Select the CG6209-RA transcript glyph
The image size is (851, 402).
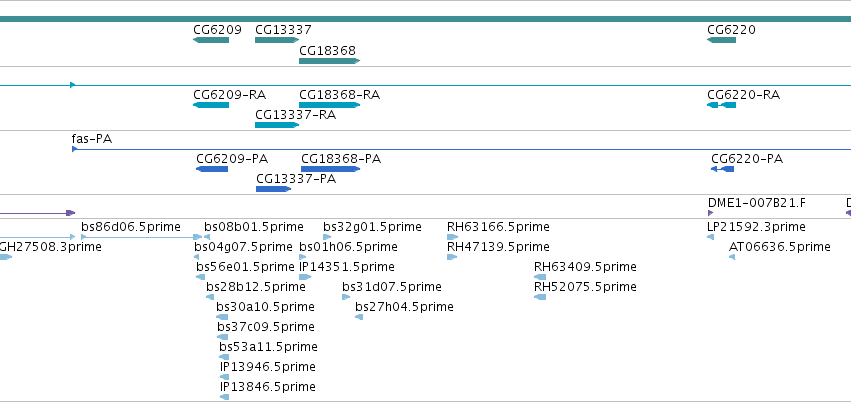point(211,105)
